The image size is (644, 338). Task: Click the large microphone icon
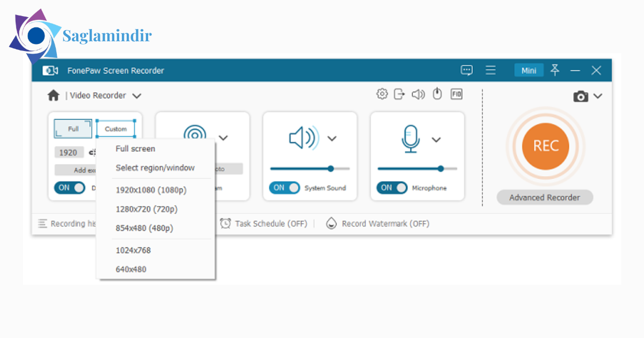coord(411,139)
